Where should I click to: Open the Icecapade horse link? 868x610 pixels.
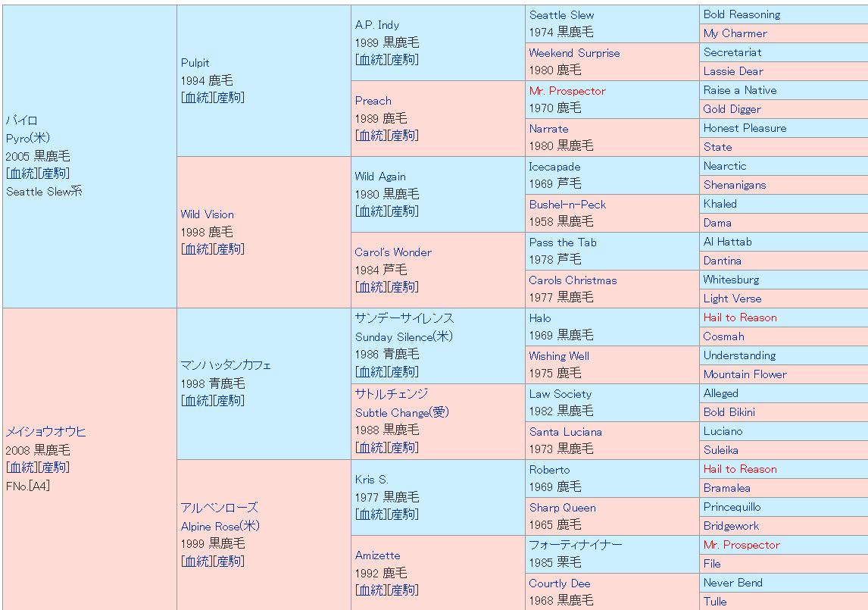(554, 167)
